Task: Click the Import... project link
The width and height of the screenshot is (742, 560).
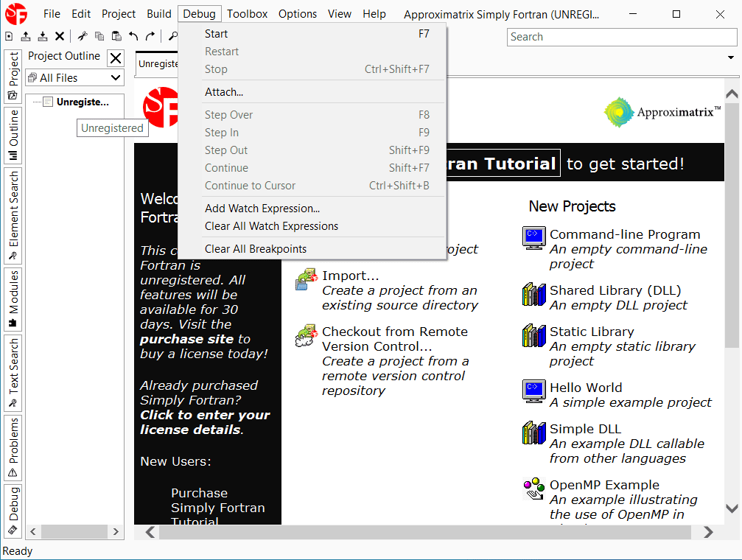Action: click(351, 276)
